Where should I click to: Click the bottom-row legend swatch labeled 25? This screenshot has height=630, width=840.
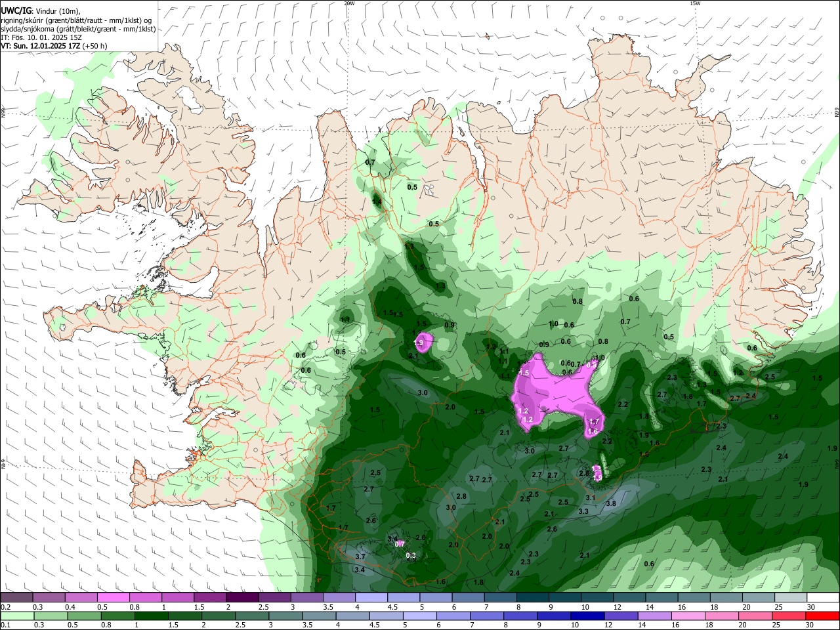point(789,616)
